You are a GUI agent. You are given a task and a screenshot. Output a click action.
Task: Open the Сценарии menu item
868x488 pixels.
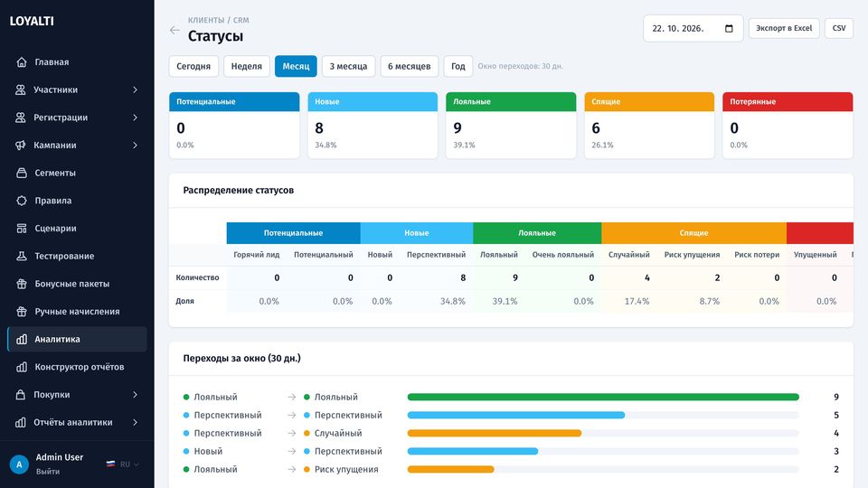coord(77,228)
